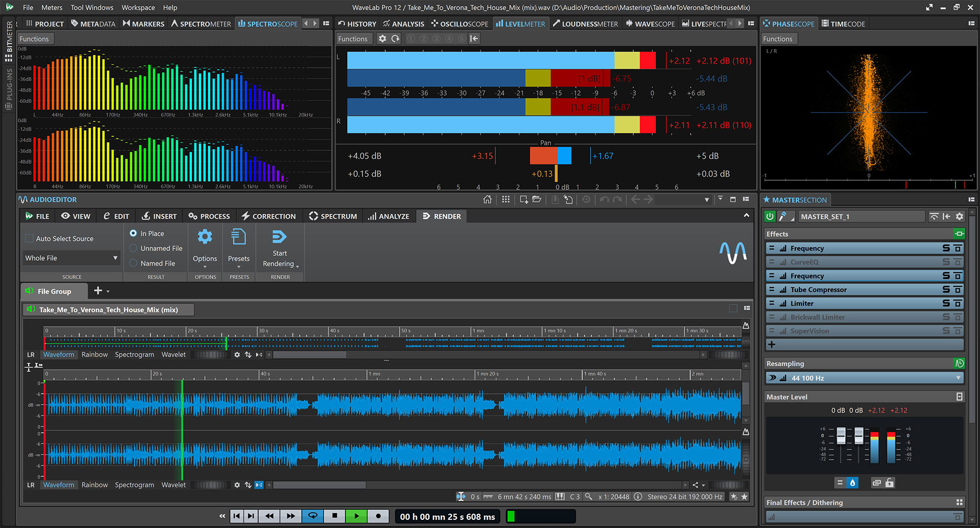Viewport: 980px width, 528px height.
Task: Expand the Start Rendering dropdown arrow
Action: (x=297, y=266)
